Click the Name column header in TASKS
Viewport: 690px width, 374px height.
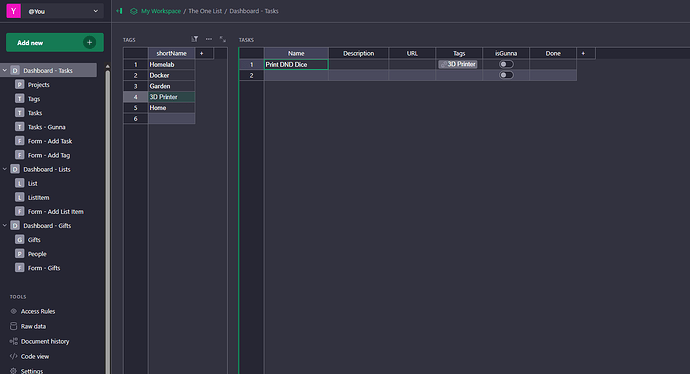(x=296, y=53)
